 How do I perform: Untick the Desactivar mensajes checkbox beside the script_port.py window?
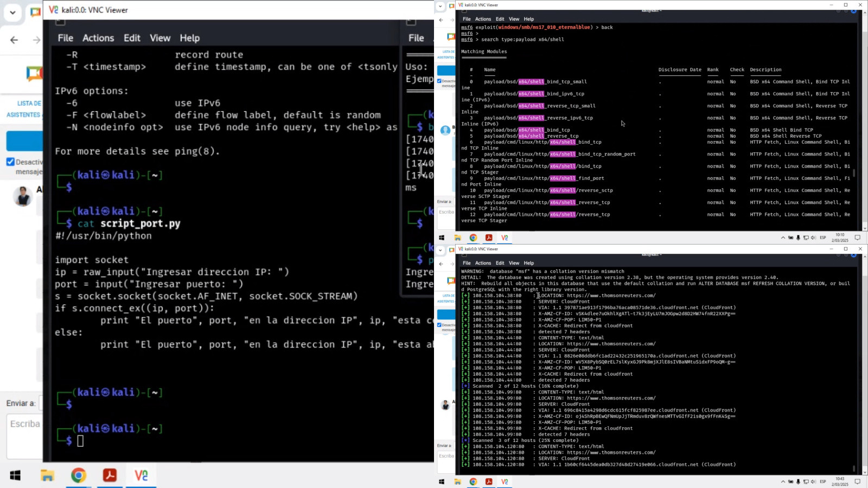pyautogui.click(x=10, y=162)
